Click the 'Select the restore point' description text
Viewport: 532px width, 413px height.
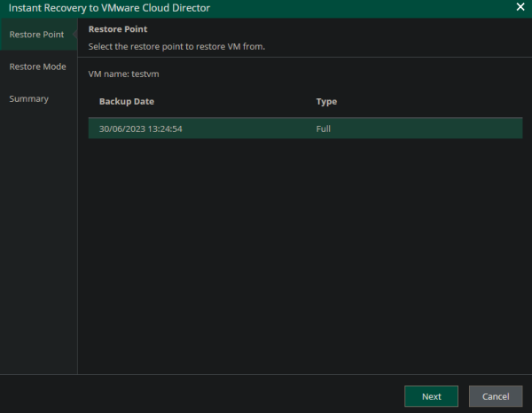(x=177, y=45)
